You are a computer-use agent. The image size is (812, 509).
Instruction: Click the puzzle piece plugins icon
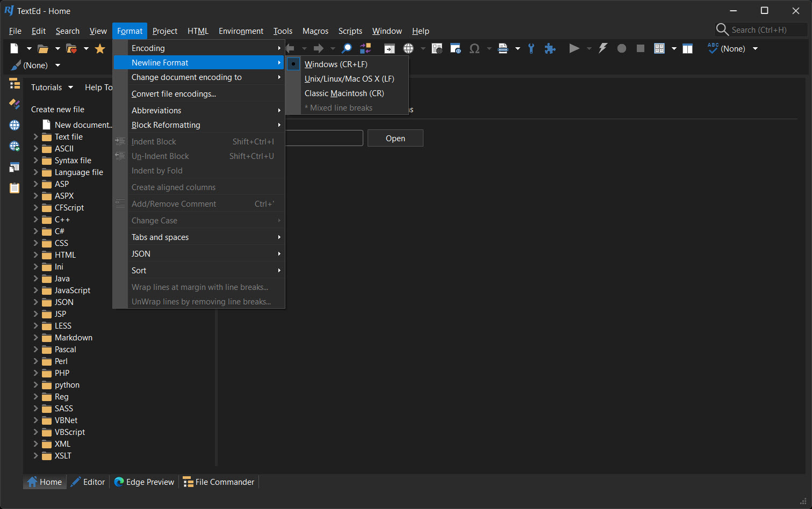[x=550, y=49]
